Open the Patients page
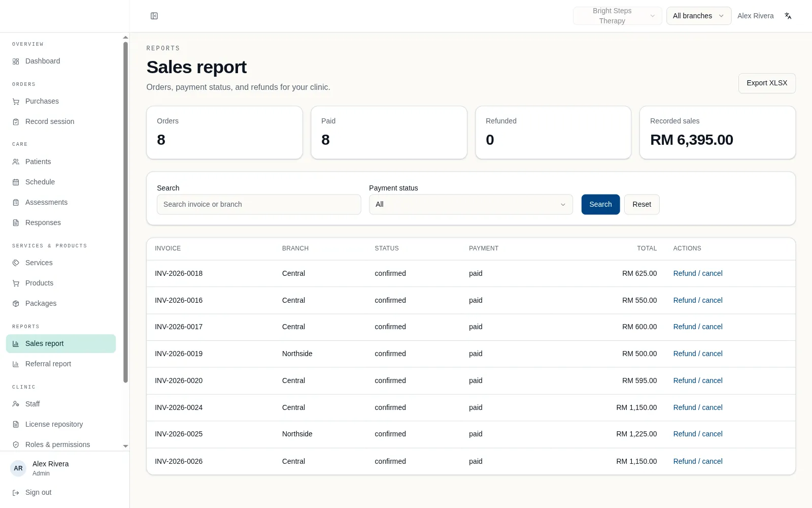812x508 pixels. tap(61, 162)
